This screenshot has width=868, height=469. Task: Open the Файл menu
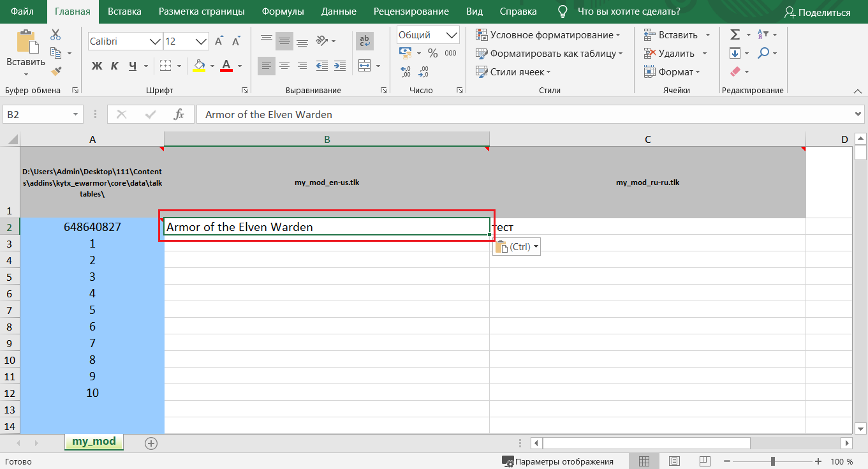click(x=22, y=11)
